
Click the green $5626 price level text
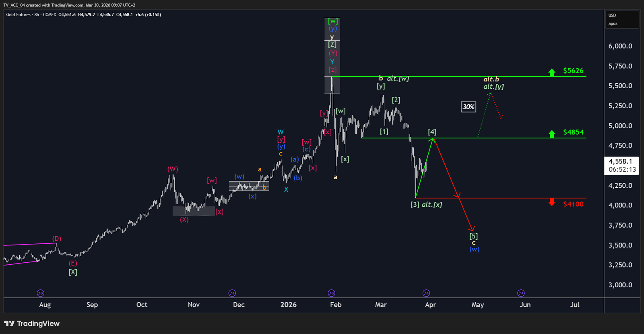573,71
